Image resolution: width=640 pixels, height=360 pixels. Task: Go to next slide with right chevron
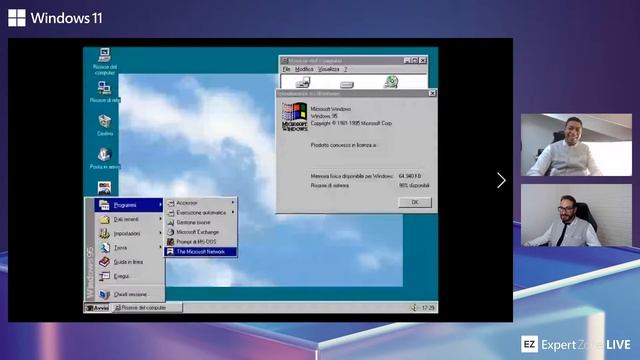click(x=501, y=180)
